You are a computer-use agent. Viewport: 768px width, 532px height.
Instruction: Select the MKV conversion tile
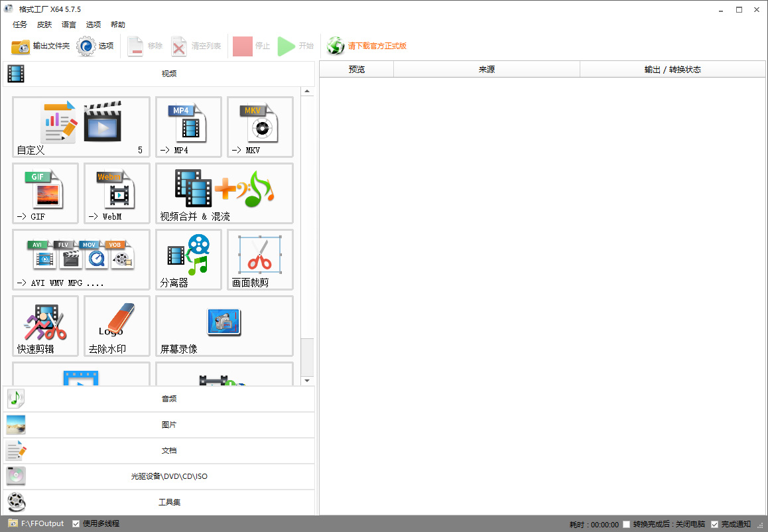(x=260, y=127)
